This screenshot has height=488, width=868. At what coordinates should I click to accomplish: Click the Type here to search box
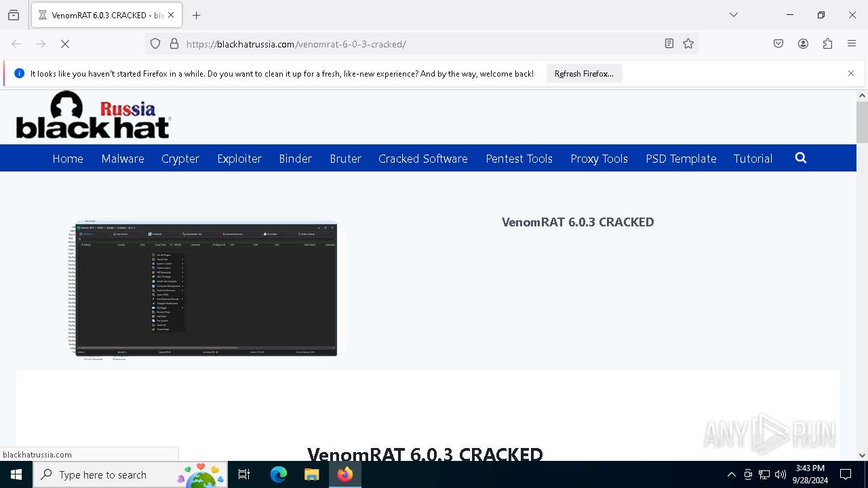(x=130, y=474)
